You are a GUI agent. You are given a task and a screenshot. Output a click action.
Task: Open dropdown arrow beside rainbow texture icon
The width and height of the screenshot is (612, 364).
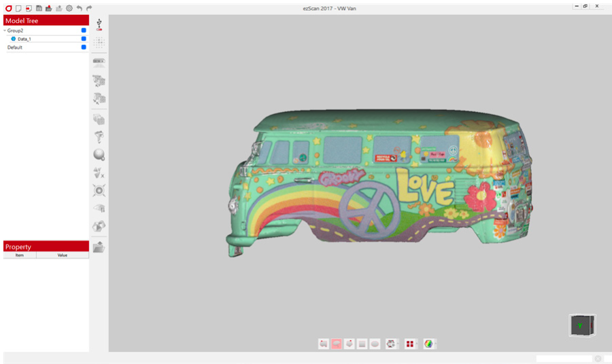435,344
